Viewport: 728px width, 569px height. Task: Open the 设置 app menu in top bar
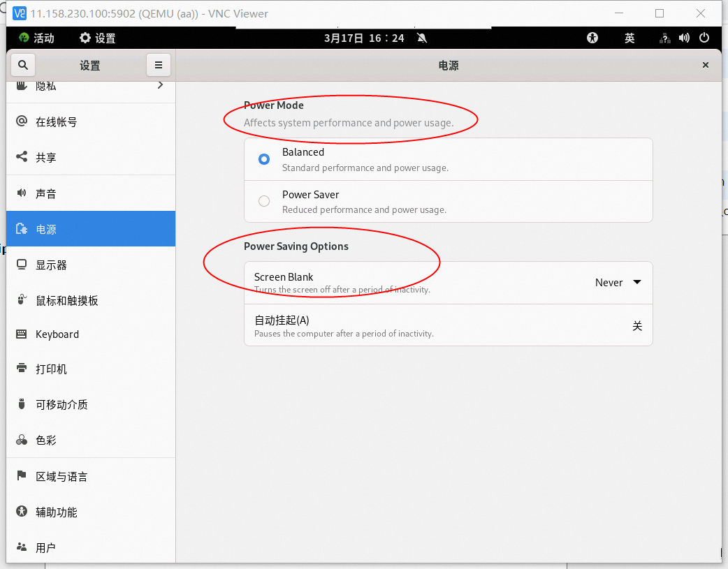[x=98, y=38]
